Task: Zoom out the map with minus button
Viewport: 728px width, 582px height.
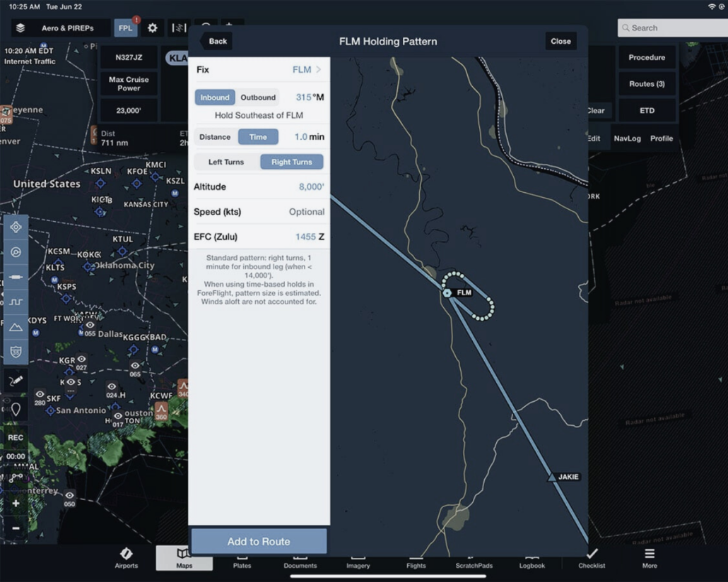Action: tap(16, 528)
